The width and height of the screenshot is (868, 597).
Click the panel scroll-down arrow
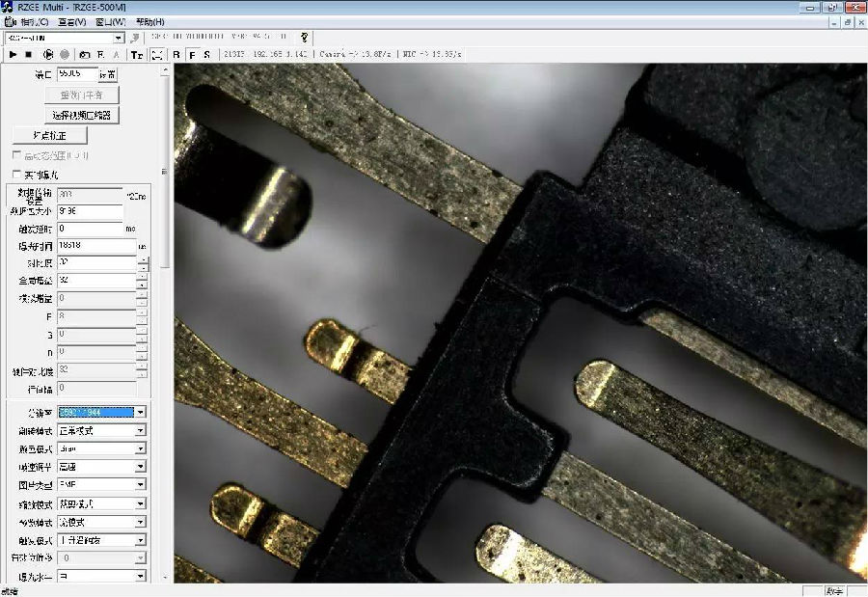(x=164, y=578)
